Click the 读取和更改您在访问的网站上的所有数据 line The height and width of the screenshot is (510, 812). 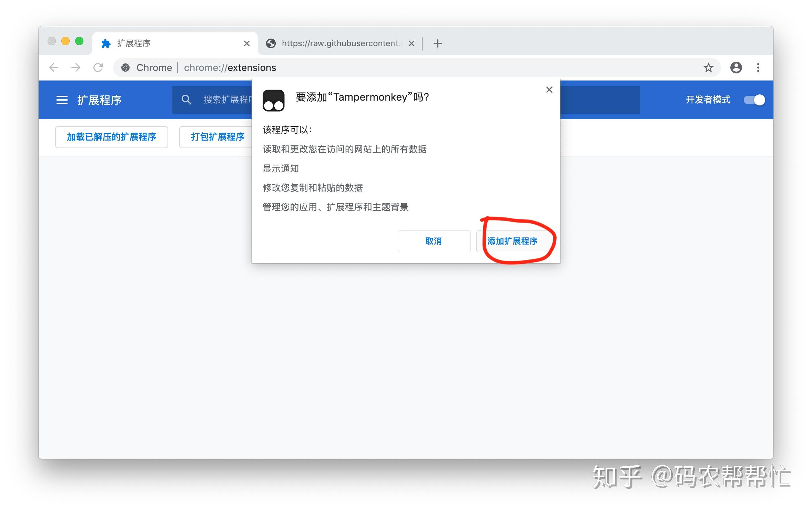pos(345,149)
